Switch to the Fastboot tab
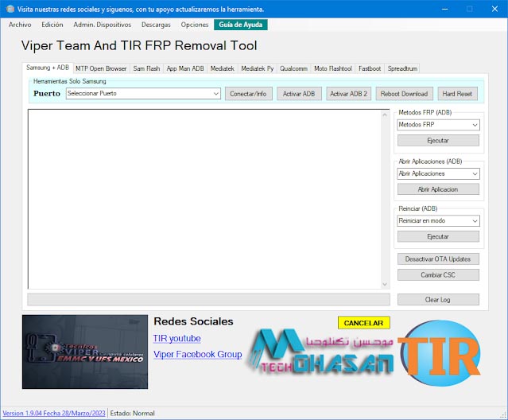The image size is (508, 420). (370, 68)
